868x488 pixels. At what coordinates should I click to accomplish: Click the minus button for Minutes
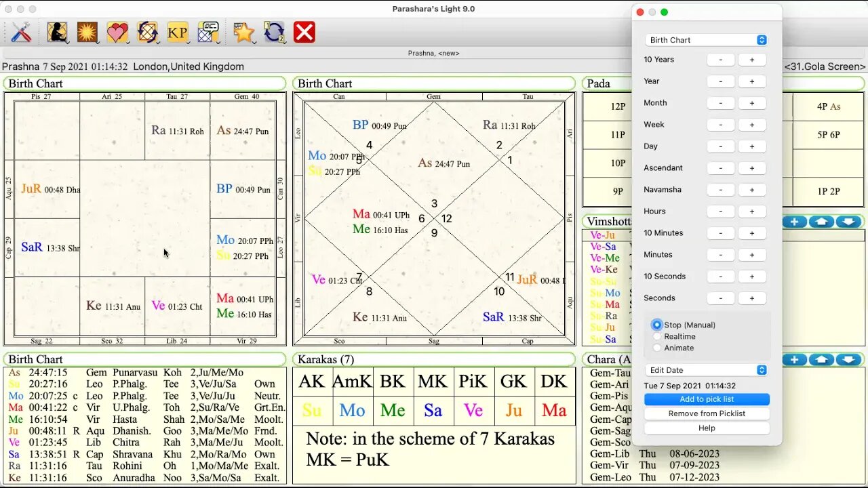click(x=721, y=255)
